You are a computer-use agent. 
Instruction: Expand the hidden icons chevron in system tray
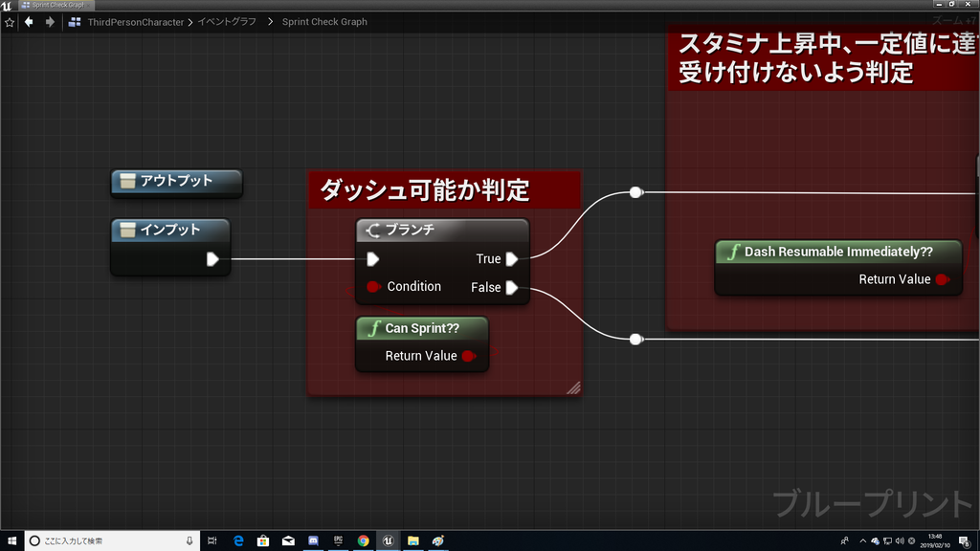[x=861, y=540]
